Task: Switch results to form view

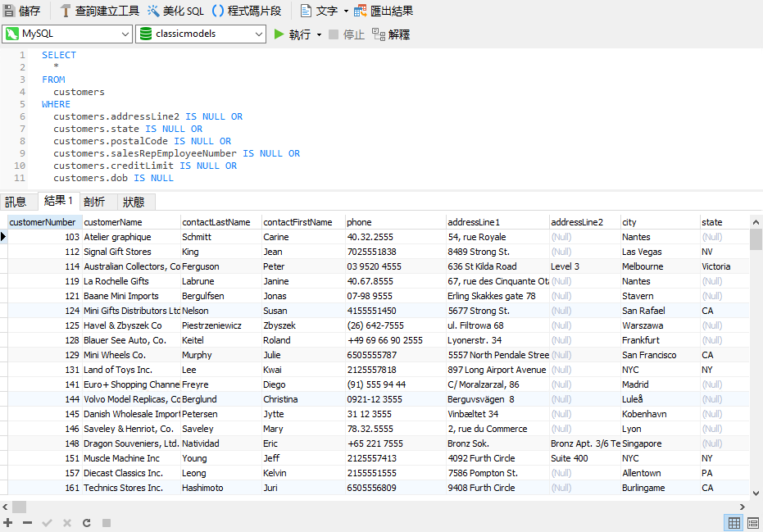Action: [x=753, y=522]
